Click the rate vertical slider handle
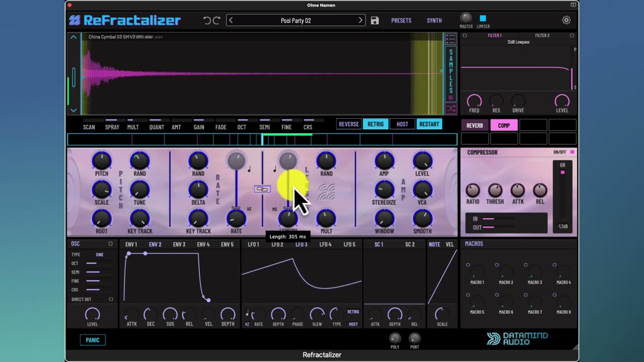 tap(236, 208)
